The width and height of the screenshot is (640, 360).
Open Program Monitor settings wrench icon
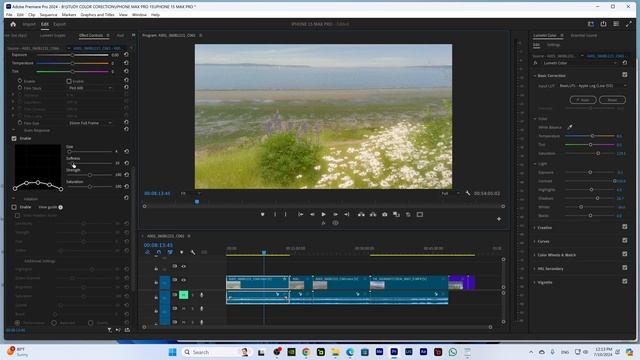[468, 193]
